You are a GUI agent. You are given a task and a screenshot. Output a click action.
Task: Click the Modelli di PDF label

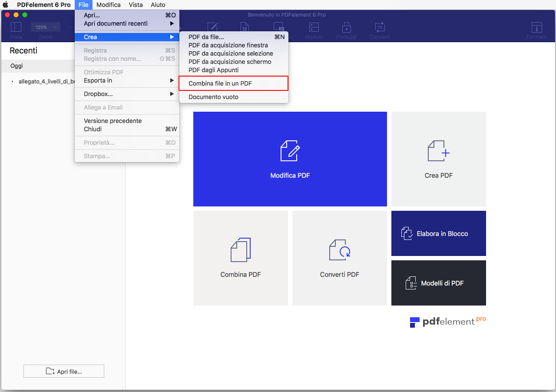[442, 283]
